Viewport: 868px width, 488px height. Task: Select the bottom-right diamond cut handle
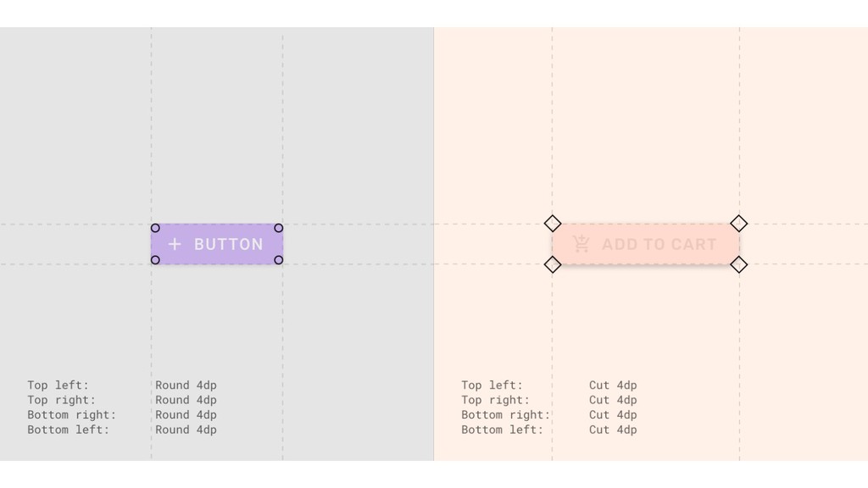[739, 264]
